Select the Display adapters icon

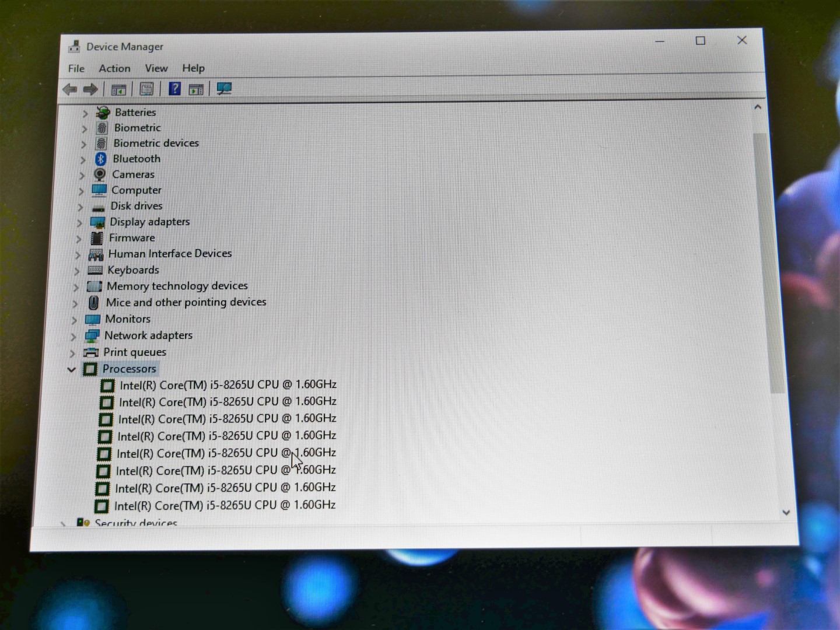pyautogui.click(x=97, y=222)
